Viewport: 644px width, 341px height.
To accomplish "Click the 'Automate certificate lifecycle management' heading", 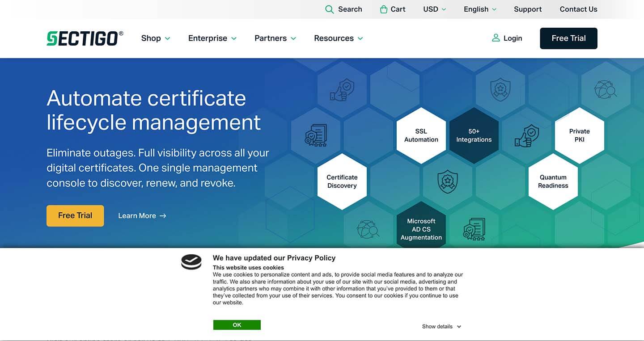I will [x=154, y=110].
